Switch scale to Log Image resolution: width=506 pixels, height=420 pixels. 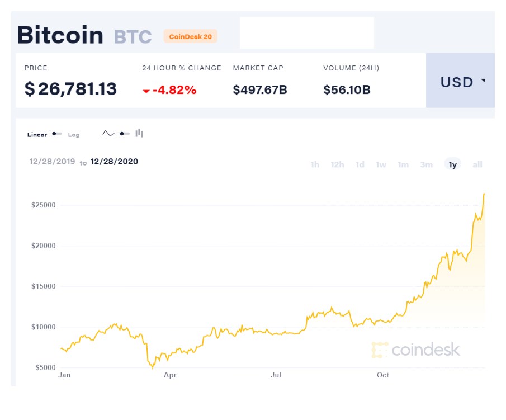click(x=73, y=134)
